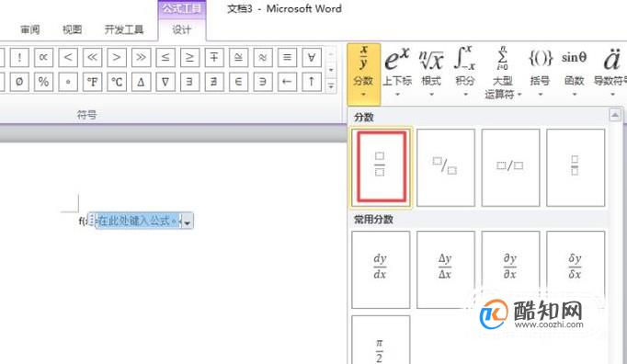Insert the for all symbol
627x364 pixels.
tap(312, 58)
